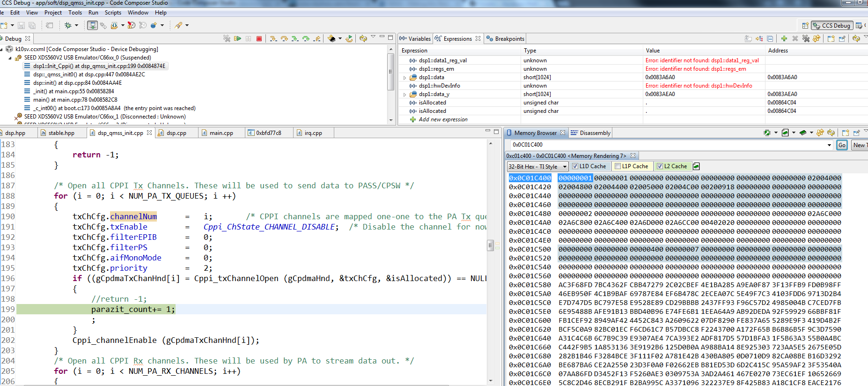Toggle the L2 Cache checkbox
868x386 pixels.
point(660,166)
